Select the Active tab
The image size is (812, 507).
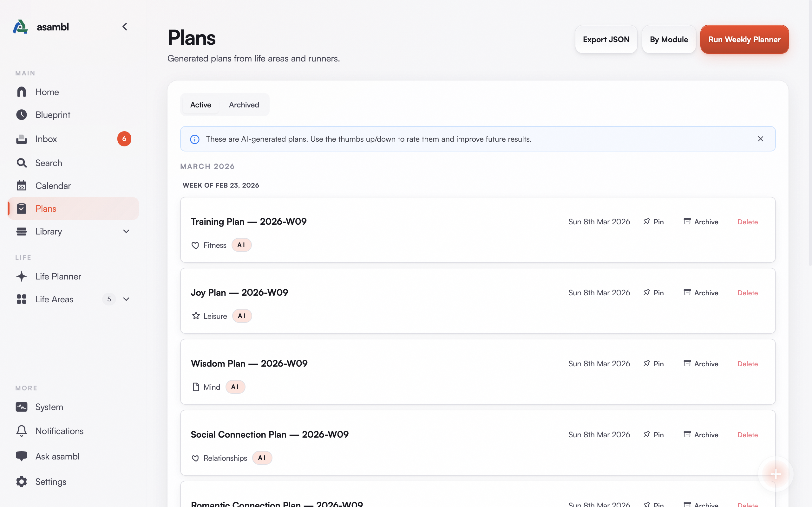(x=200, y=105)
